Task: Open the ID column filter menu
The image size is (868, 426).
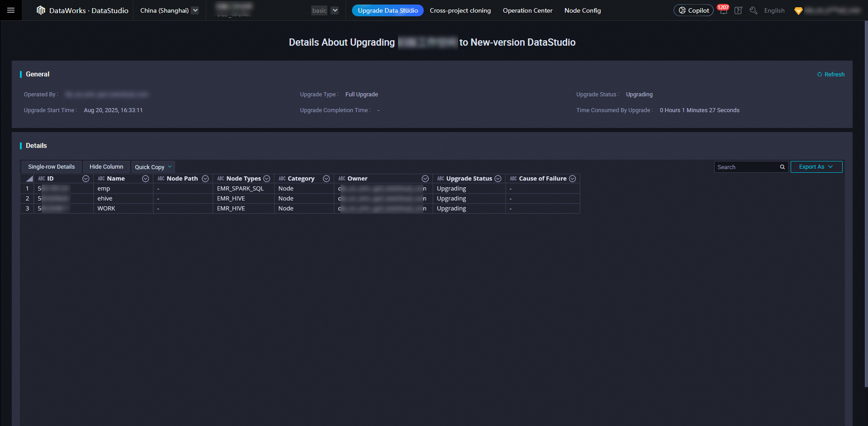Action: click(x=85, y=179)
